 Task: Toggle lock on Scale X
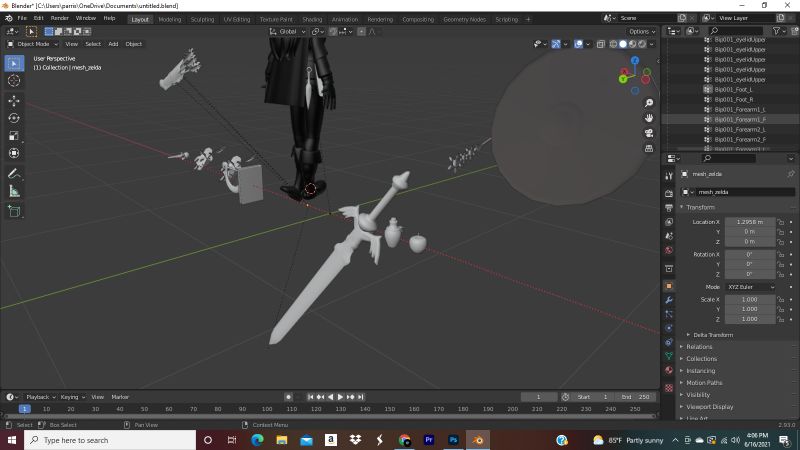tap(781, 299)
